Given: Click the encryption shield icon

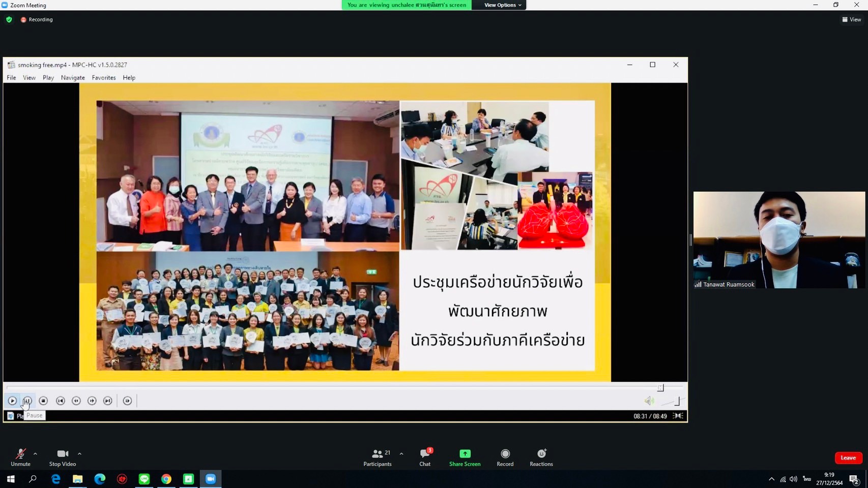Looking at the screenshot, I should [9, 19].
